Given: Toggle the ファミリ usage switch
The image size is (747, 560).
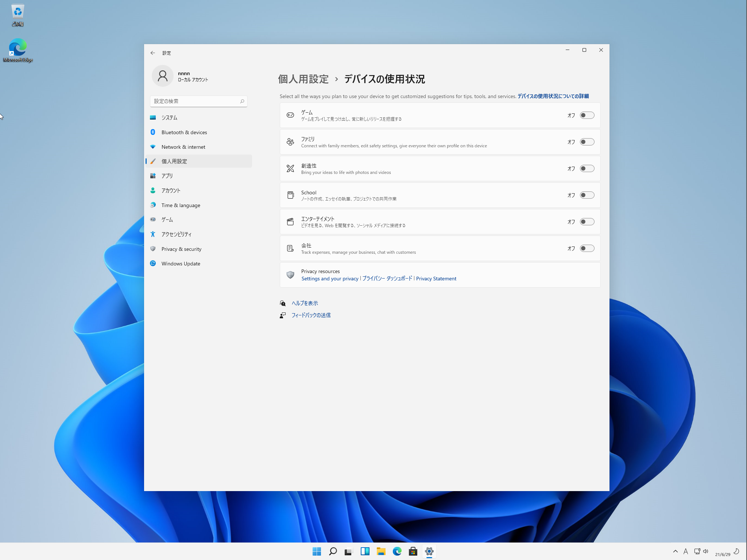Looking at the screenshot, I should 587,142.
